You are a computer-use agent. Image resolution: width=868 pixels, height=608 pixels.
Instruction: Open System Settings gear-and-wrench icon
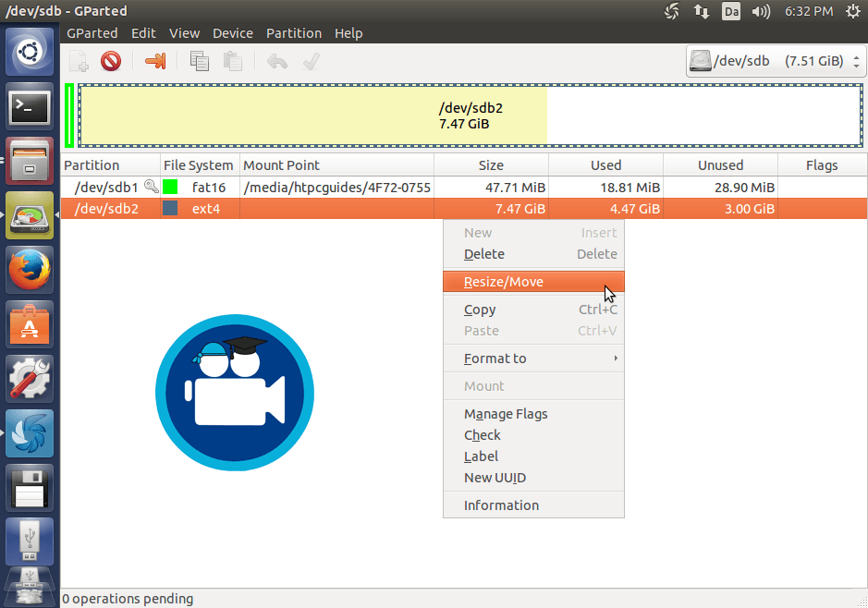click(x=30, y=379)
